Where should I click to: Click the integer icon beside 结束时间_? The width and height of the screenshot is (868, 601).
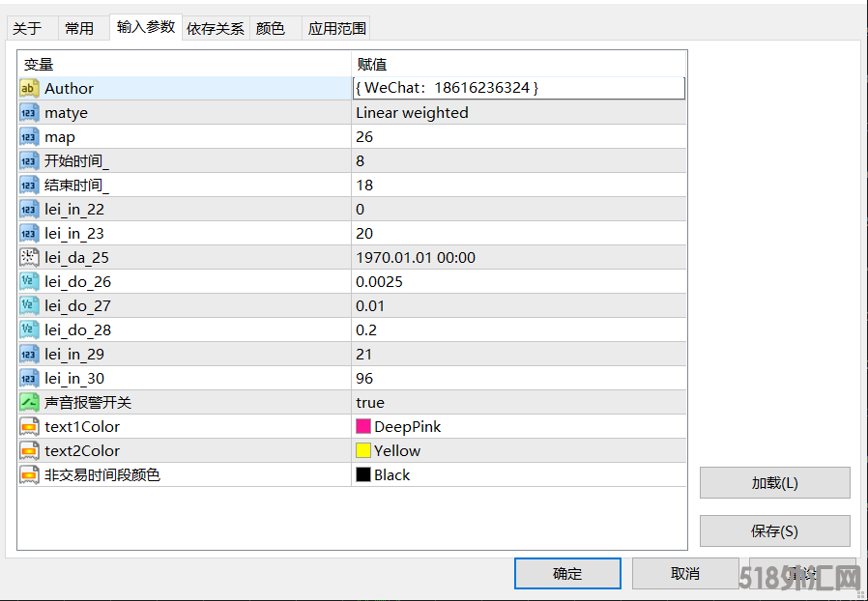coord(29,186)
